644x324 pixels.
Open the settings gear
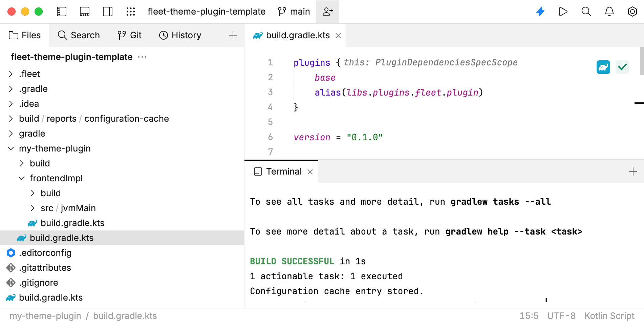coord(632,11)
